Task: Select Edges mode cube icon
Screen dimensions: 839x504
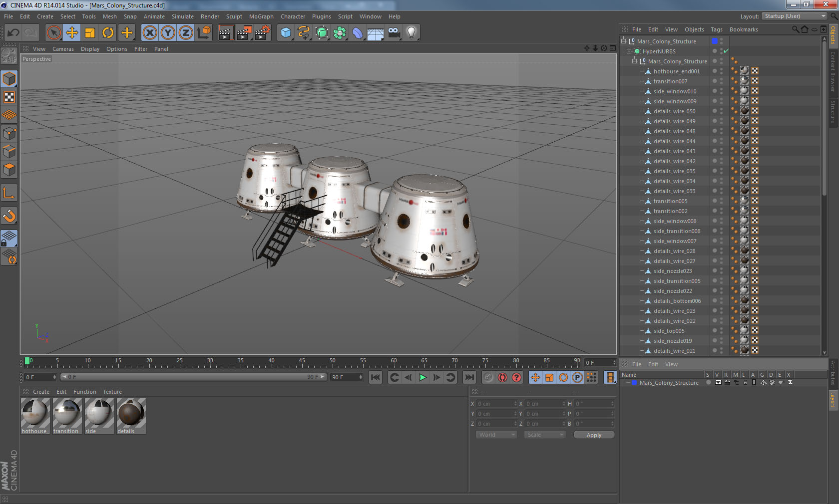Action: coord(9,151)
